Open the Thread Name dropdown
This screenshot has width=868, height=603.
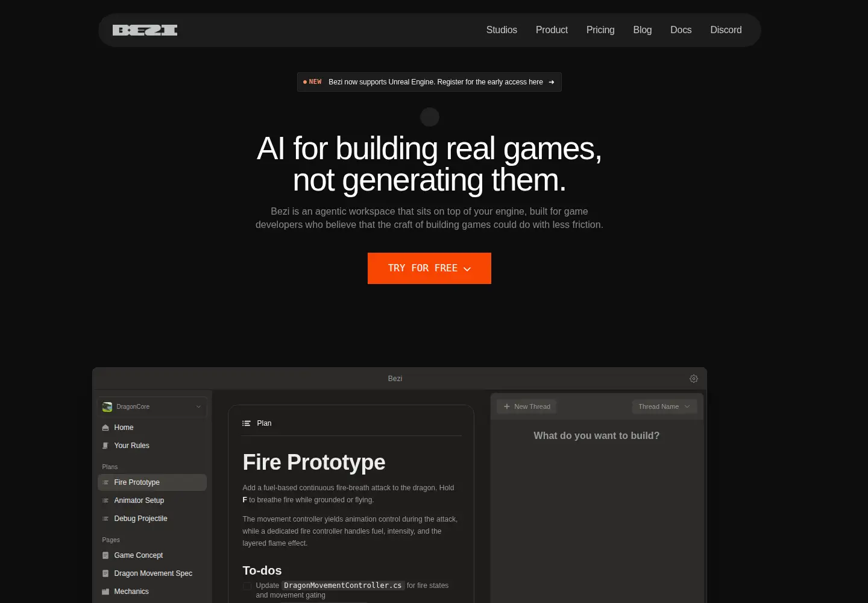664,406
